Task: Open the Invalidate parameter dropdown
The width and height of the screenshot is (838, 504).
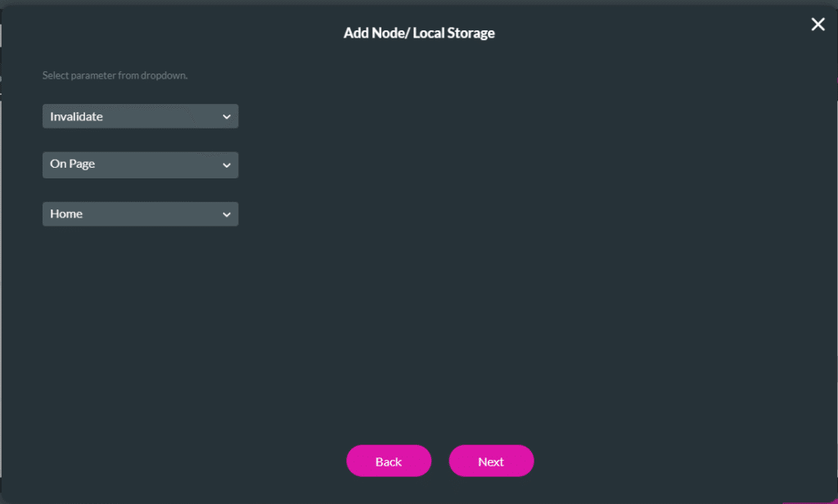Action: pos(140,116)
